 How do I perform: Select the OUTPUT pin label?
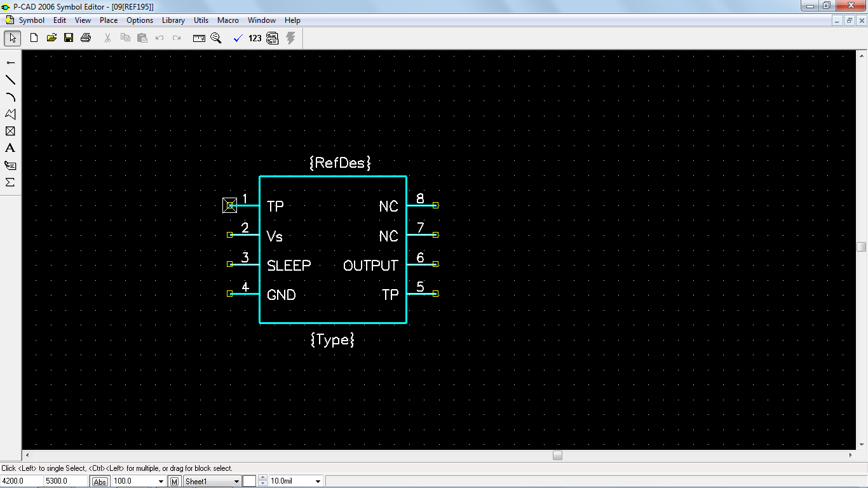coord(370,266)
